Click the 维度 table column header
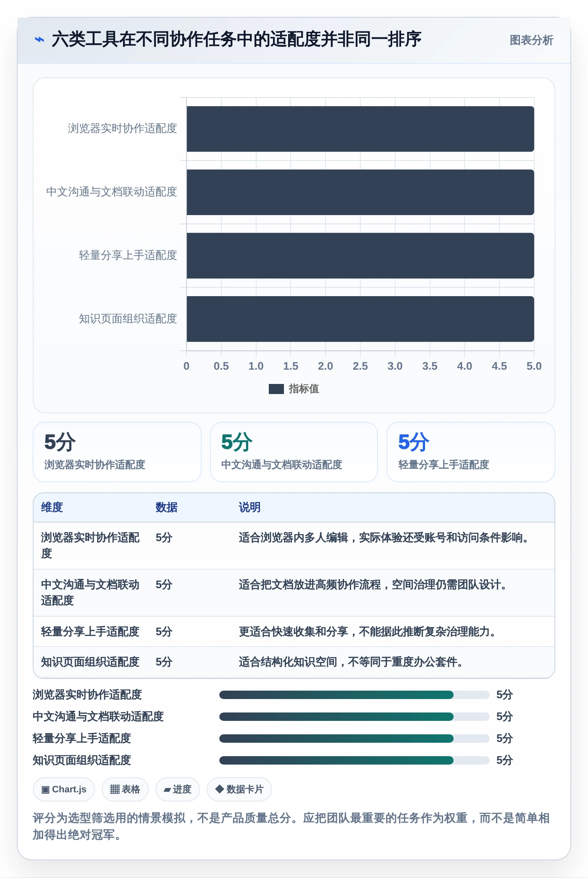 pos(52,507)
